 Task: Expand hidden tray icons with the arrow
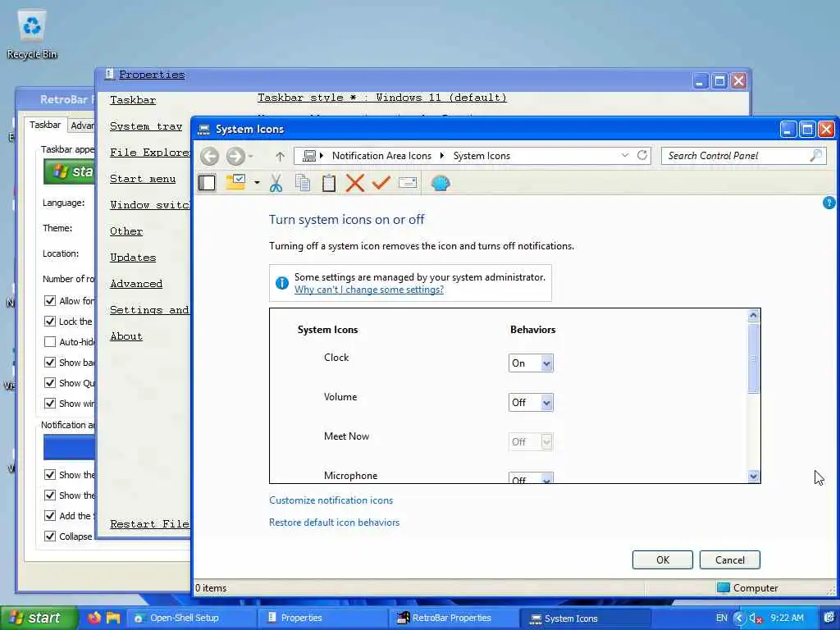pos(739,619)
